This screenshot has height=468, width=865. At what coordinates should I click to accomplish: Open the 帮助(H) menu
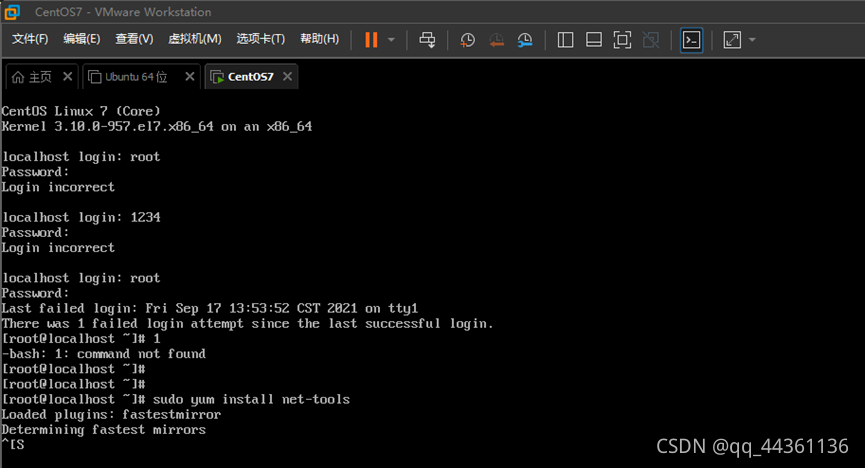tap(319, 39)
